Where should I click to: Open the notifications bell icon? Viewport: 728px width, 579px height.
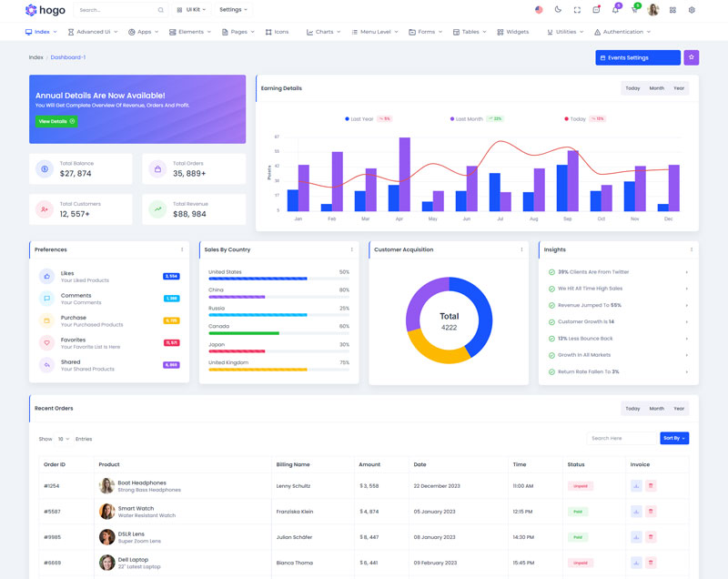615,10
